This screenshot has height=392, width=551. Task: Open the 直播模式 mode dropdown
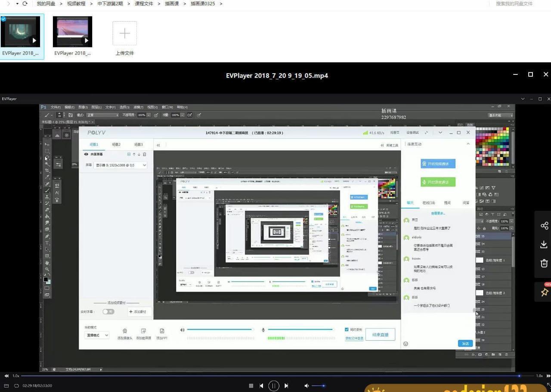97,335
